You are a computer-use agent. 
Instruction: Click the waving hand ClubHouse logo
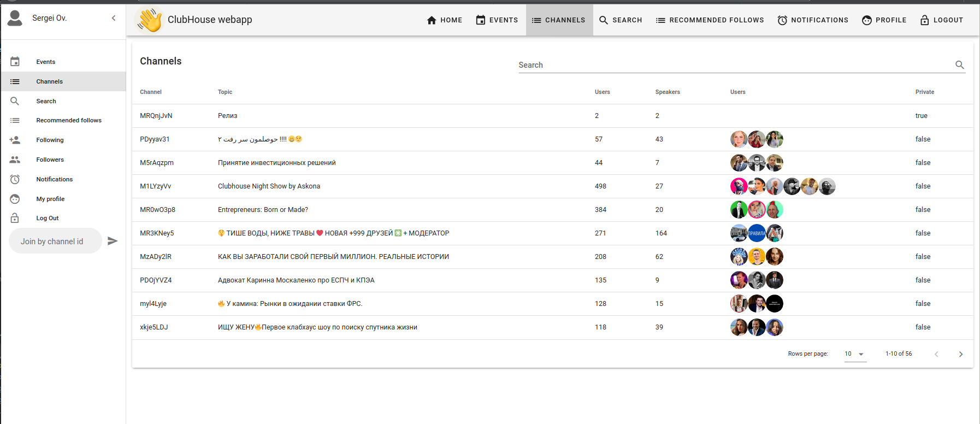150,20
